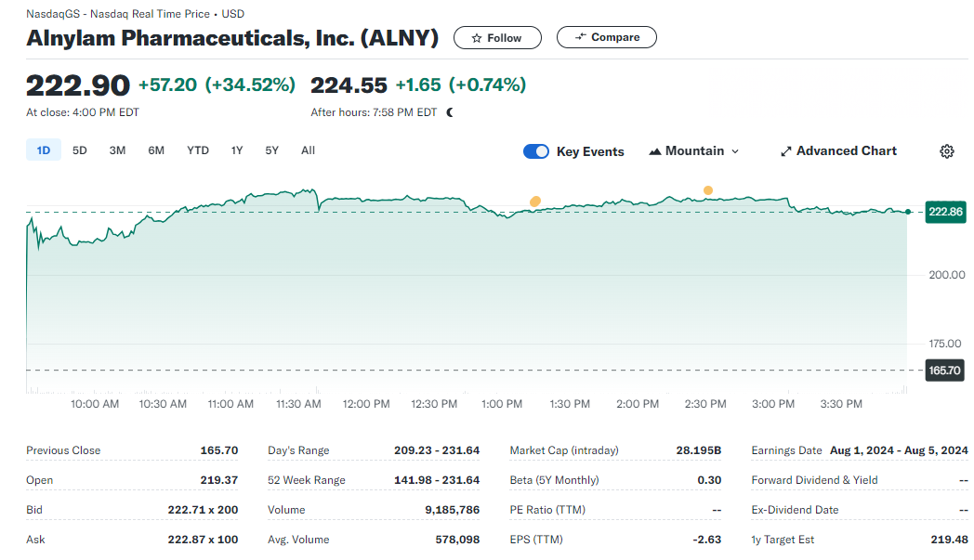Toggle the Key Events switch
Screen dimensions: 974x560
[x=536, y=151]
